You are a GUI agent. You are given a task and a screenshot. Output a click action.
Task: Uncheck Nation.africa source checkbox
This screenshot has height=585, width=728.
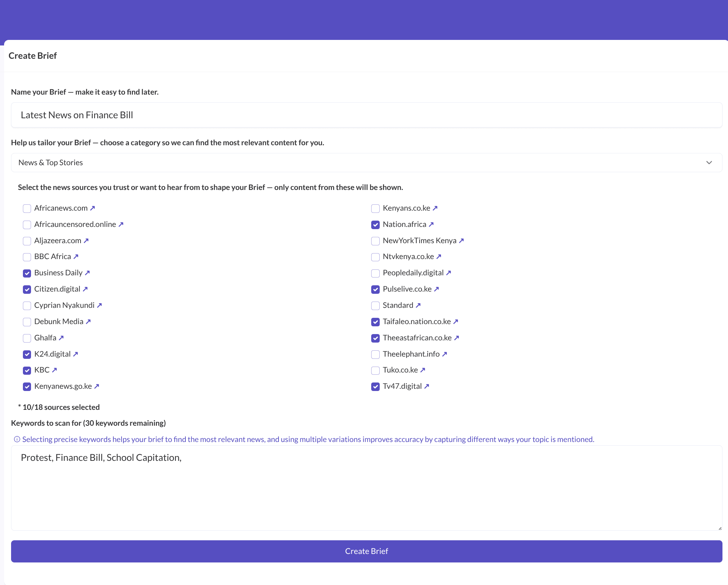[375, 225]
